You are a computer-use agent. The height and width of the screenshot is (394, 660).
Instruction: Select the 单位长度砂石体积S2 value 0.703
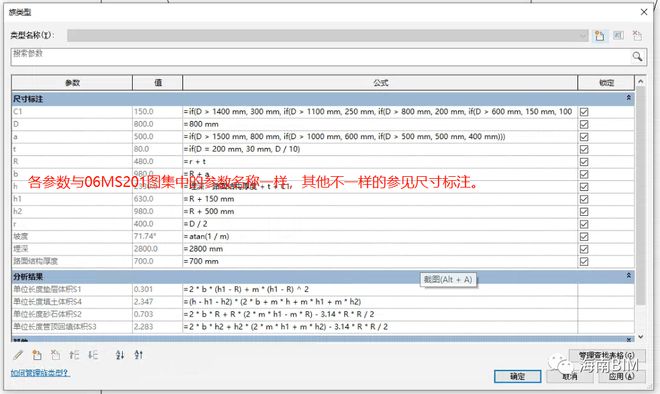[x=157, y=314]
